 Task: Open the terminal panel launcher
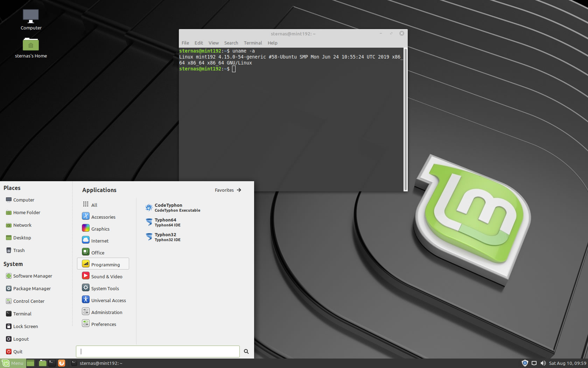[x=52, y=363]
